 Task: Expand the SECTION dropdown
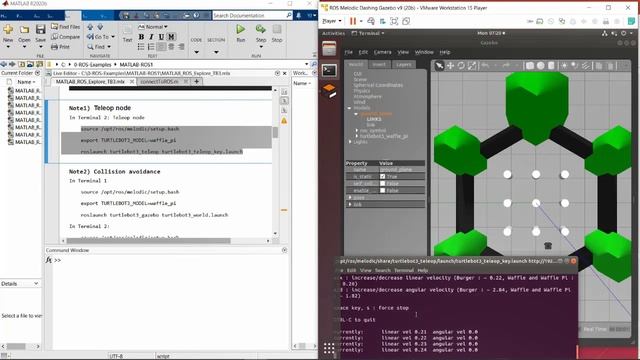tap(216, 52)
